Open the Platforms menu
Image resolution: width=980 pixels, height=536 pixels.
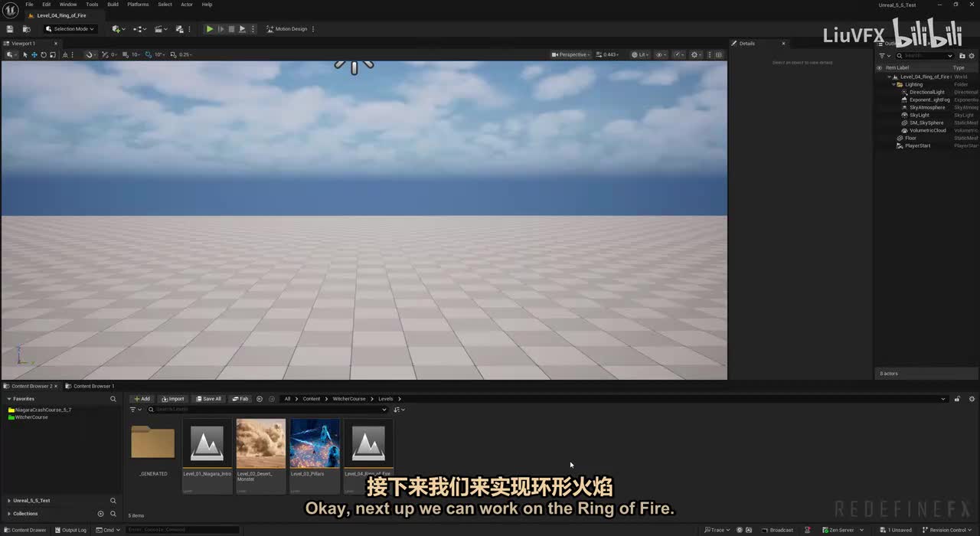(x=138, y=5)
